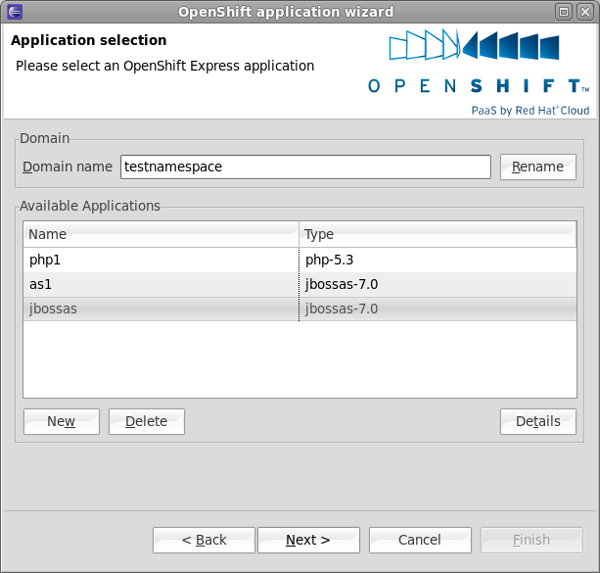Screen dimensions: 600x573
Task: Select the jbossas application row
Action: [x=300, y=309]
